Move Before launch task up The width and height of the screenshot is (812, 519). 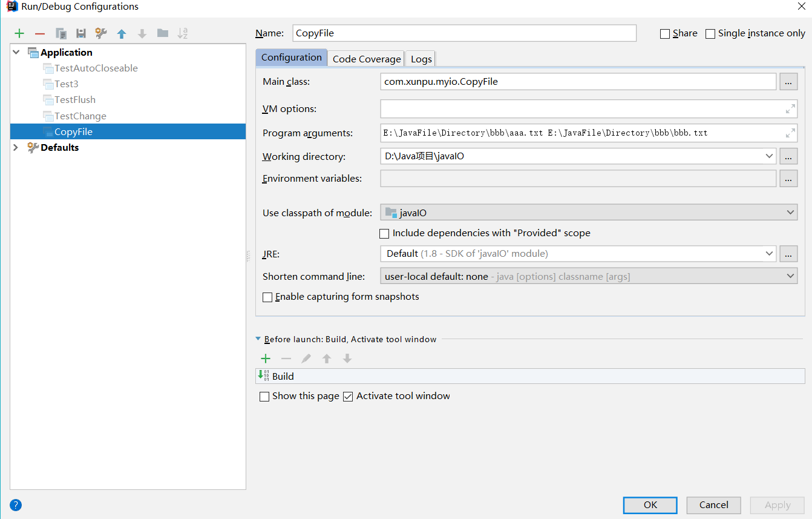tap(327, 359)
